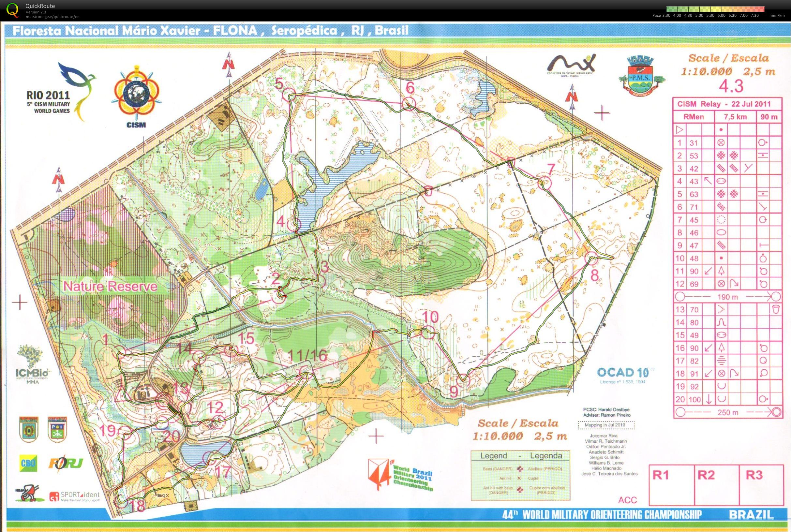
Task: Click the 'RMen' class cell
Action: [694, 117]
